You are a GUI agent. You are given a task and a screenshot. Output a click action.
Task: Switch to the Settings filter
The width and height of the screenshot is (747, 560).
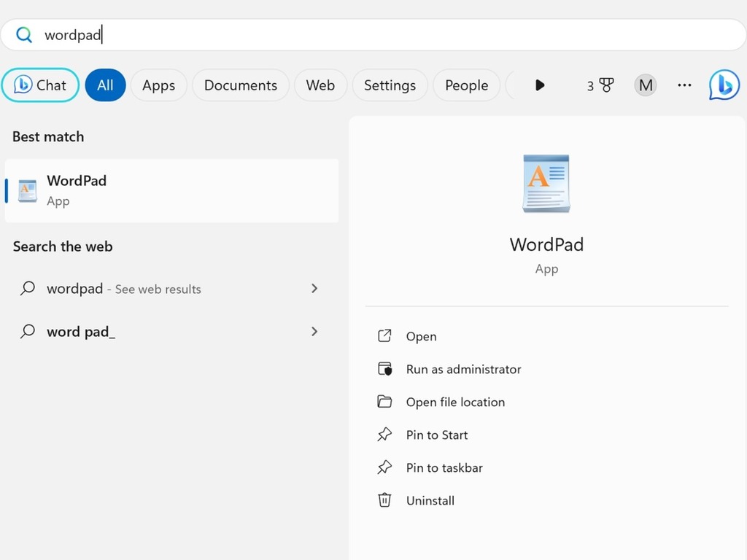(390, 85)
